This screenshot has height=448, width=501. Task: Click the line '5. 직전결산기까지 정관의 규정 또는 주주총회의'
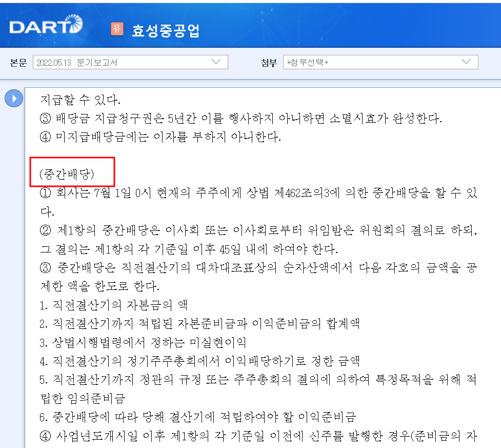258,380
